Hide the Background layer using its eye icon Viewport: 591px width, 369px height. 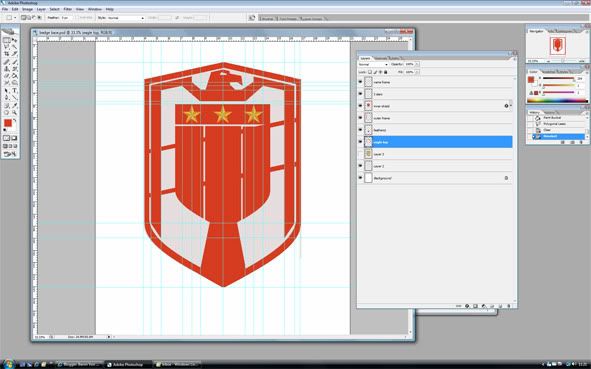pos(360,178)
